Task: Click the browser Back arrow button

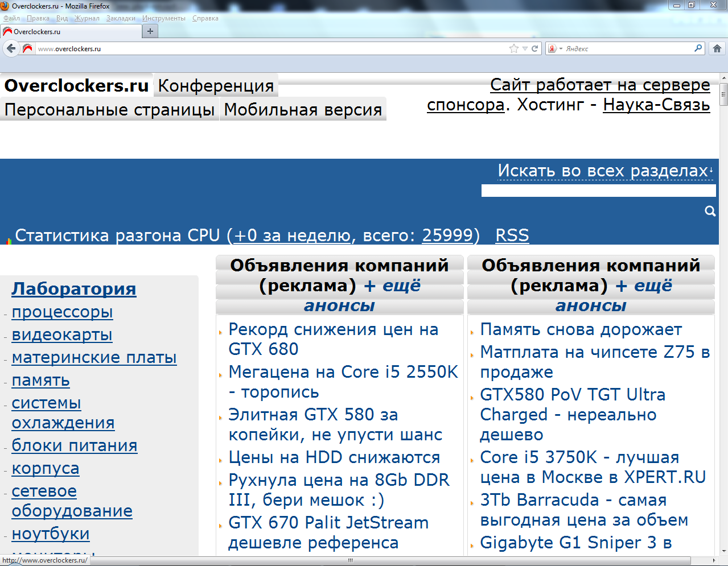Action: pyautogui.click(x=11, y=48)
